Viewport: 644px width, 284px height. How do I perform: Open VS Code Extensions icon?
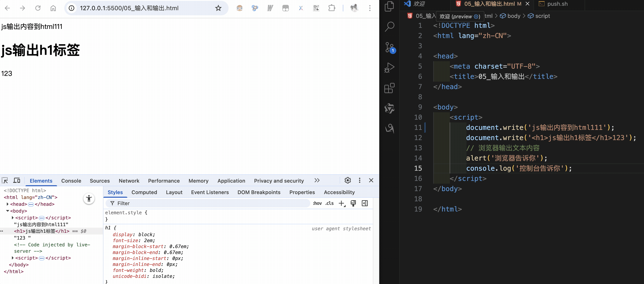[389, 88]
